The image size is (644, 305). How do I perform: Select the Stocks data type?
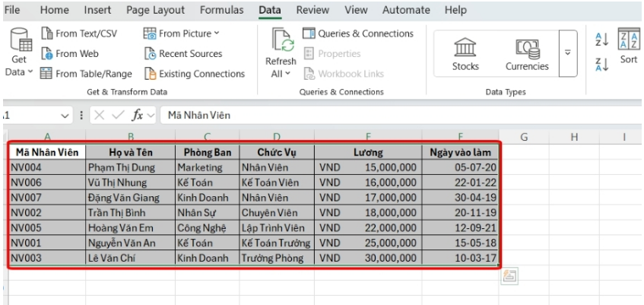coord(465,53)
